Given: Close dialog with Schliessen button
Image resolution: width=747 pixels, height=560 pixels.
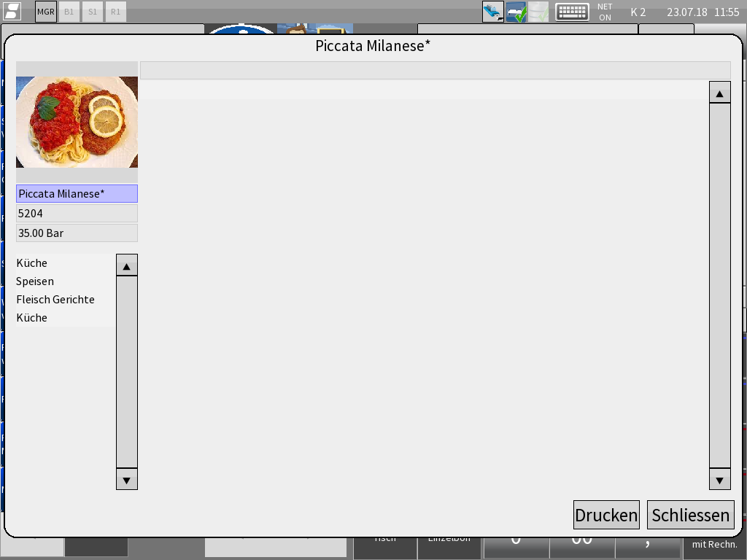Looking at the screenshot, I should (690, 515).
